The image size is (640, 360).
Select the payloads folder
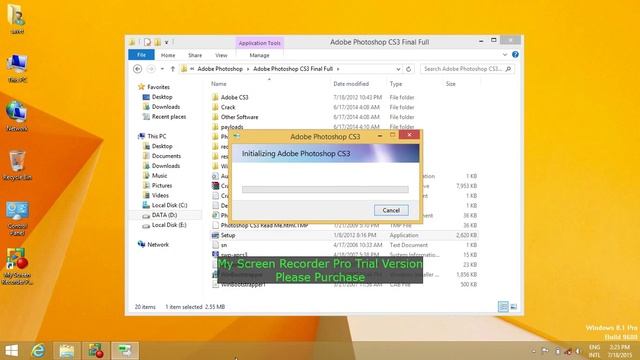(x=232, y=127)
